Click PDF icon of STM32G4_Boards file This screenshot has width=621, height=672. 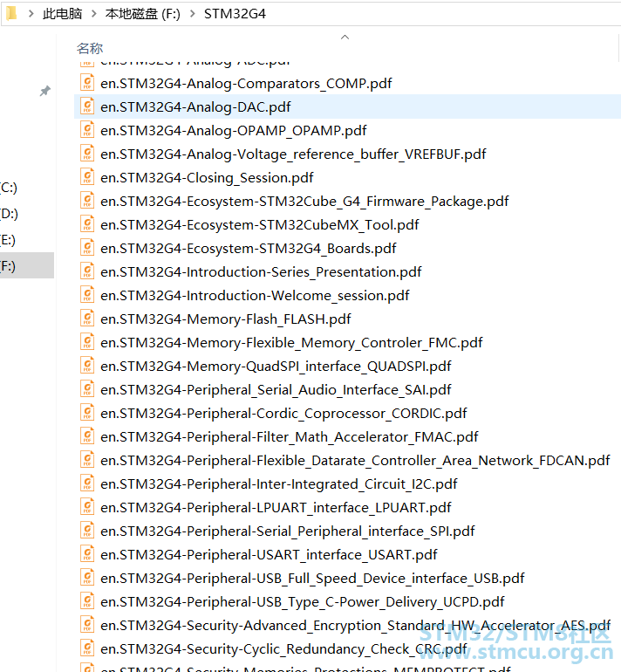point(87,247)
